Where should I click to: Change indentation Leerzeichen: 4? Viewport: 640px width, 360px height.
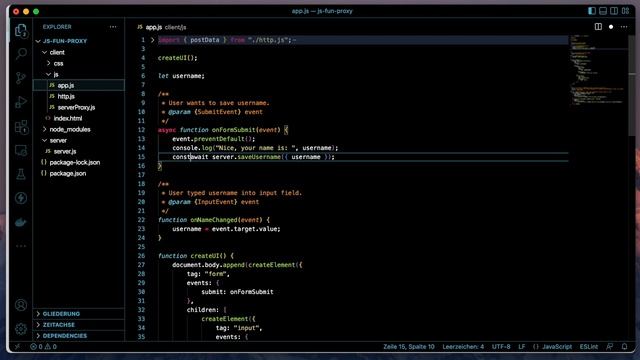(x=463, y=347)
